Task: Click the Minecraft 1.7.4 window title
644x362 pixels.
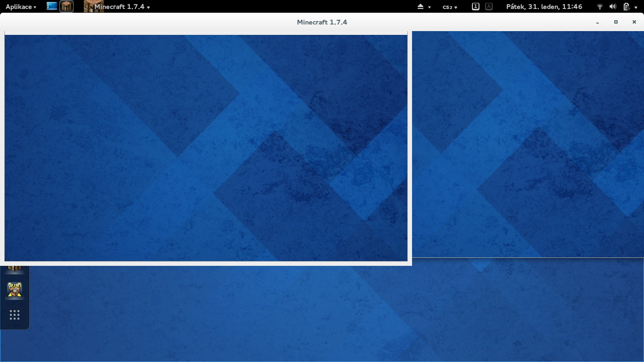Action: pos(322,22)
